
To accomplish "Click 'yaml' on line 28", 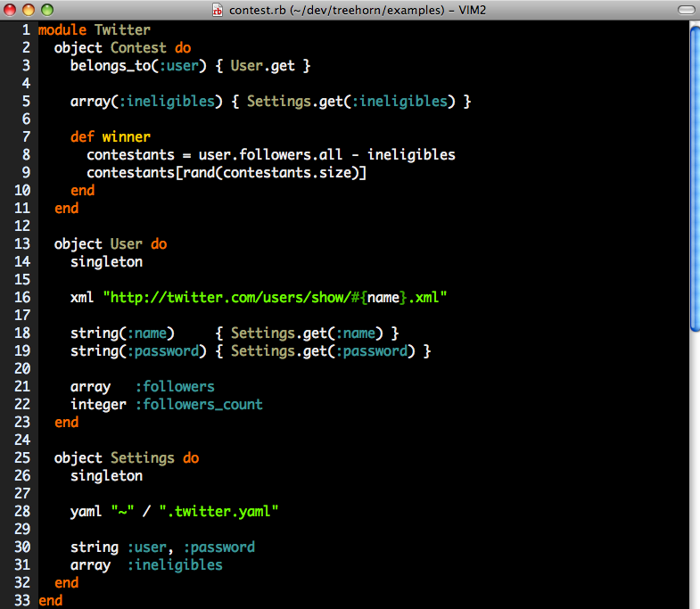I will point(86,512).
